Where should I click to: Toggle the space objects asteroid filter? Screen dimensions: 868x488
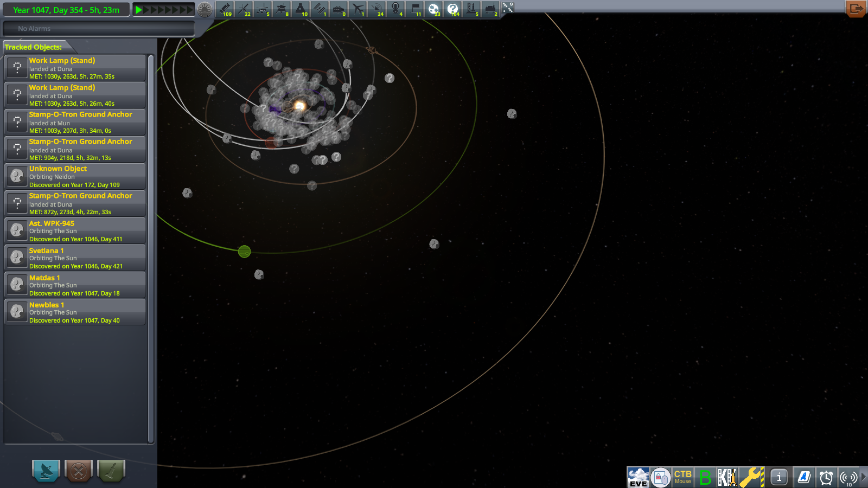point(433,9)
